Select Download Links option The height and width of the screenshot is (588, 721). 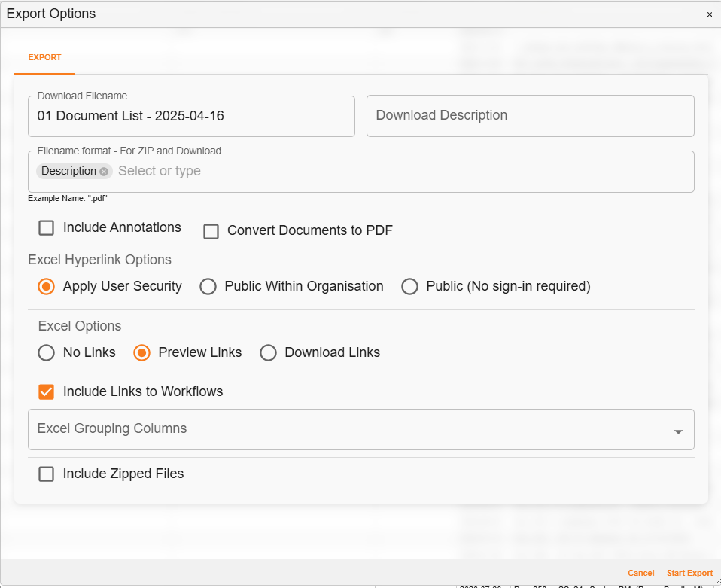tap(269, 352)
